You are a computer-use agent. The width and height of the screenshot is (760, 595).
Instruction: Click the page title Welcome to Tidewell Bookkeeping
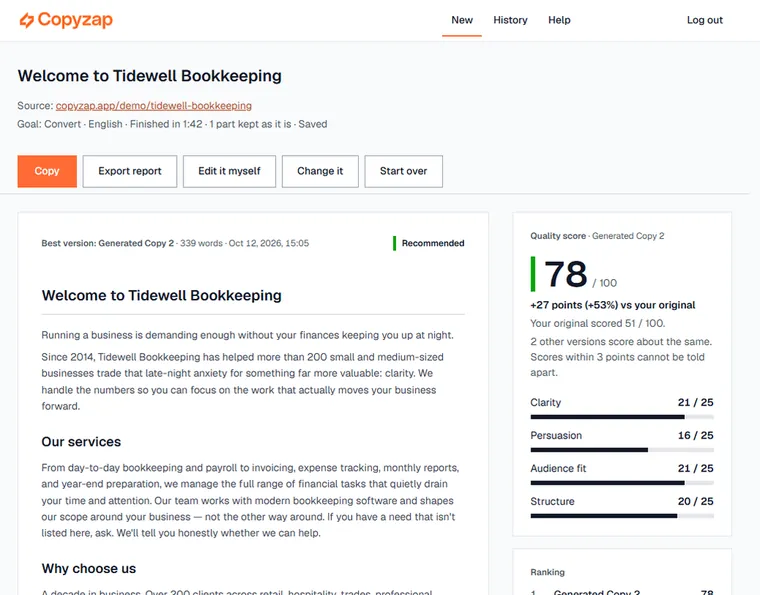[149, 76]
